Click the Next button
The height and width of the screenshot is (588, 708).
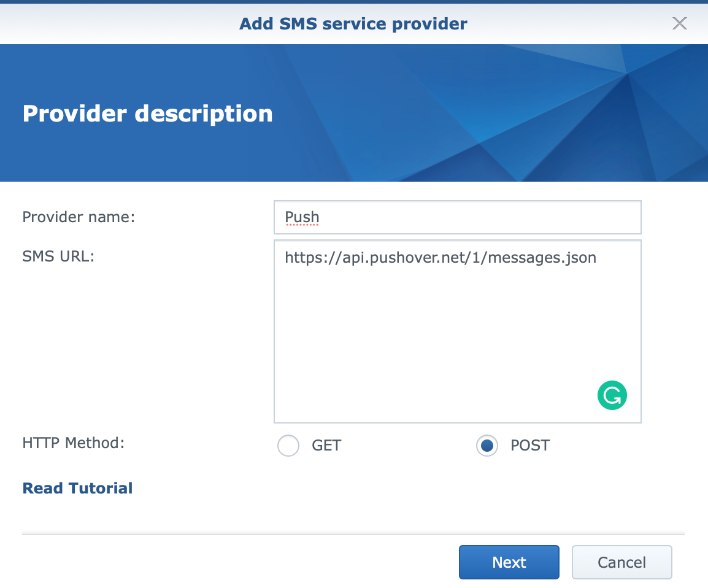point(509,562)
